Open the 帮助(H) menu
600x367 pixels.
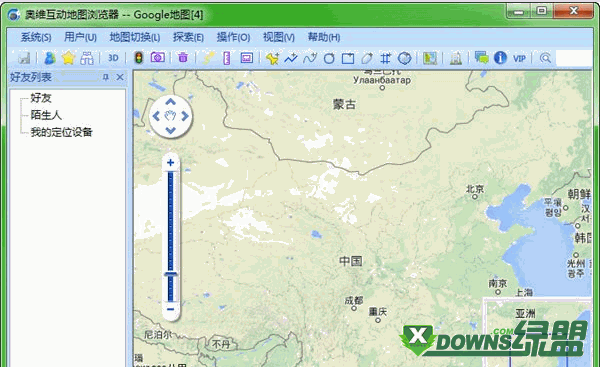point(324,37)
